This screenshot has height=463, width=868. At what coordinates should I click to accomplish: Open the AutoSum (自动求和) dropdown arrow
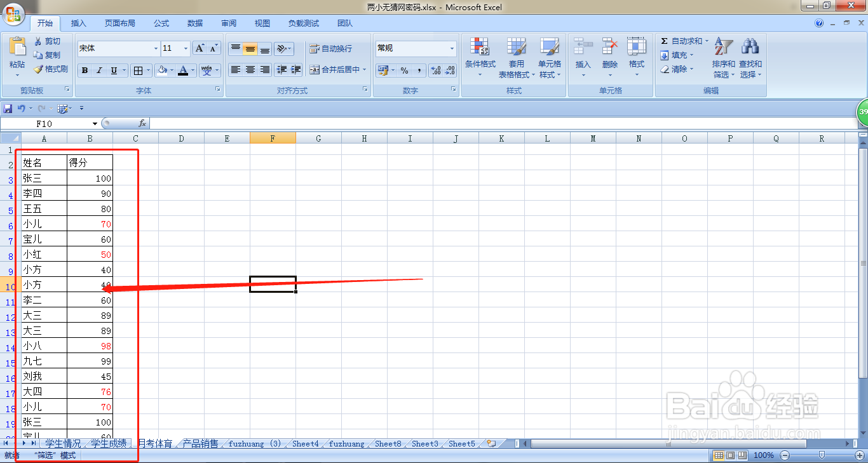coord(707,41)
